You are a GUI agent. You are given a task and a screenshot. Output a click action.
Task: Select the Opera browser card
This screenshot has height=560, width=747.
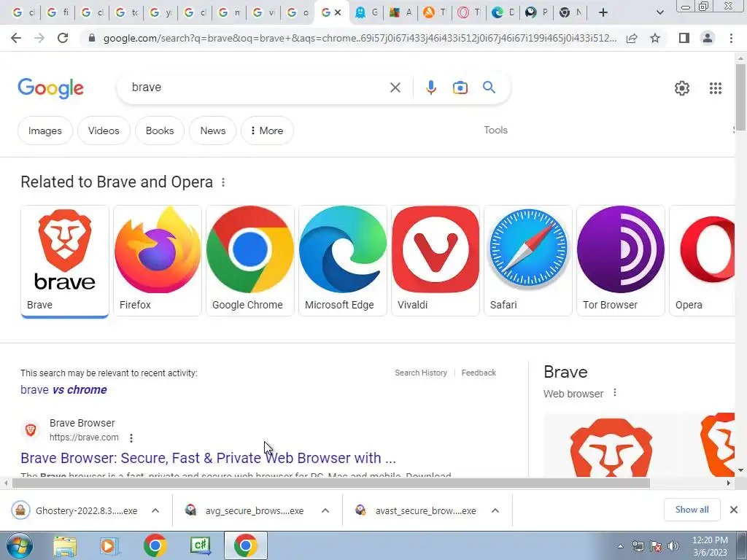pos(703,261)
